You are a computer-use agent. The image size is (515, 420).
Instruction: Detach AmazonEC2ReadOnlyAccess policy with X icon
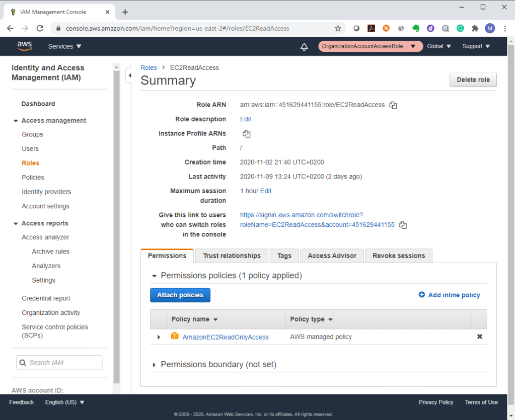click(479, 337)
